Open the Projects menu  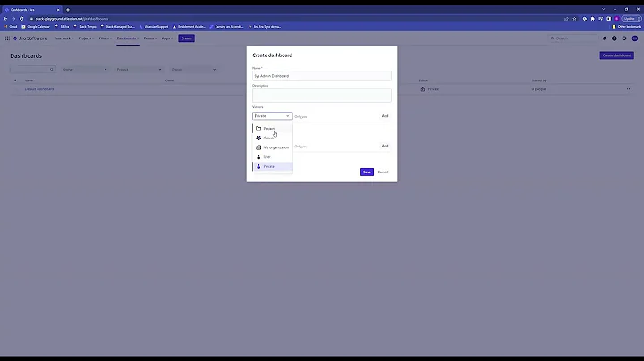tap(86, 38)
